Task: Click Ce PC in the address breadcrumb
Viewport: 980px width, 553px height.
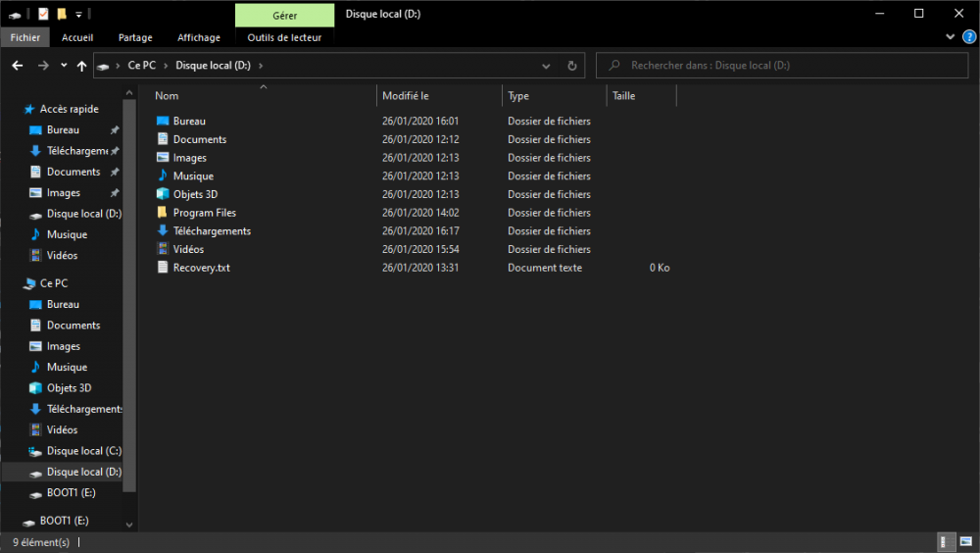Action: (x=141, y=66)
